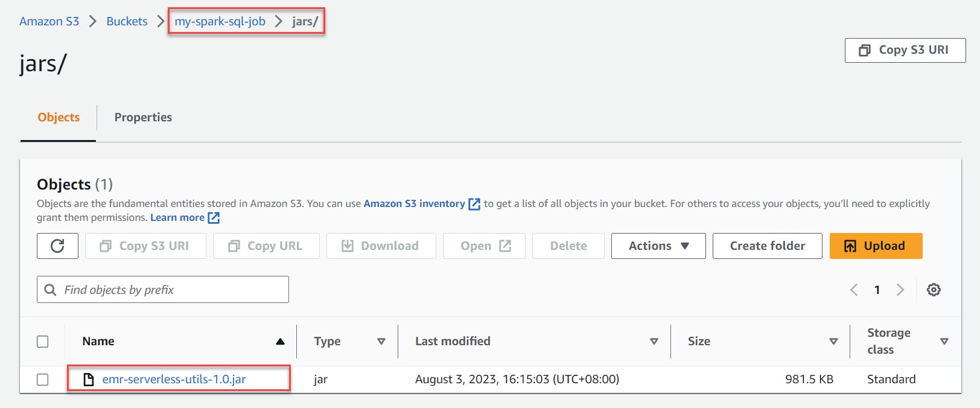The image size is (980, 408).
Task: Sort by Name column ascending arrow
Action: 280,342
